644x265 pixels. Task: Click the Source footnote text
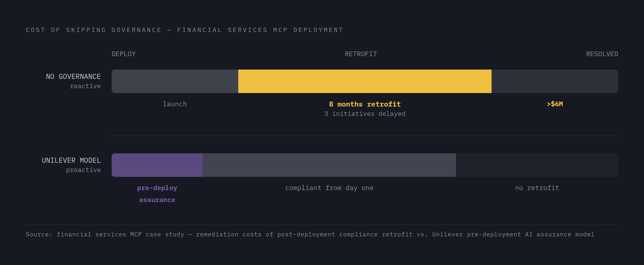click(310, 234)
